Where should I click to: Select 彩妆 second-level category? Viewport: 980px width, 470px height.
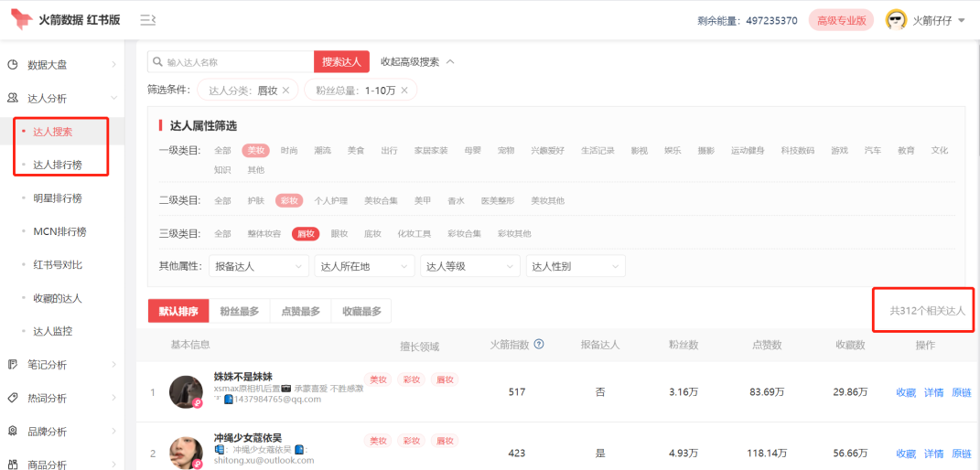(x=289, y=200)
